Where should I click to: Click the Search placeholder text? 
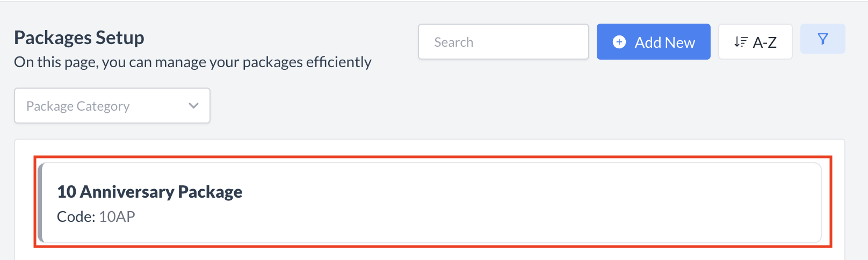click(454, 42)
